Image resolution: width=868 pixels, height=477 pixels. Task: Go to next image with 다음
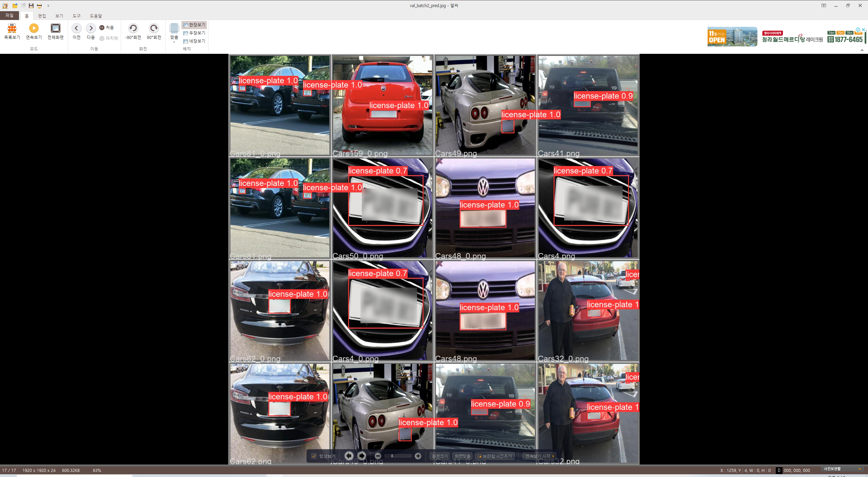[91, 32]
